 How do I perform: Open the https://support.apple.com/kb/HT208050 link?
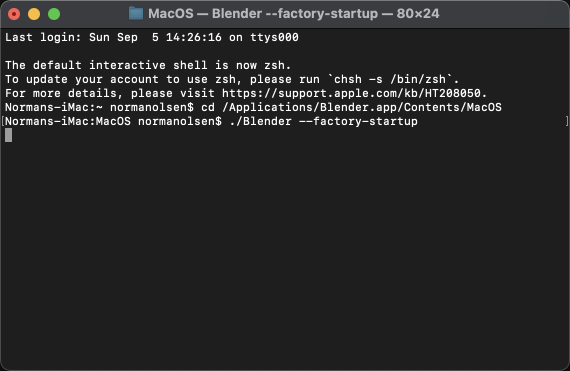352,93
